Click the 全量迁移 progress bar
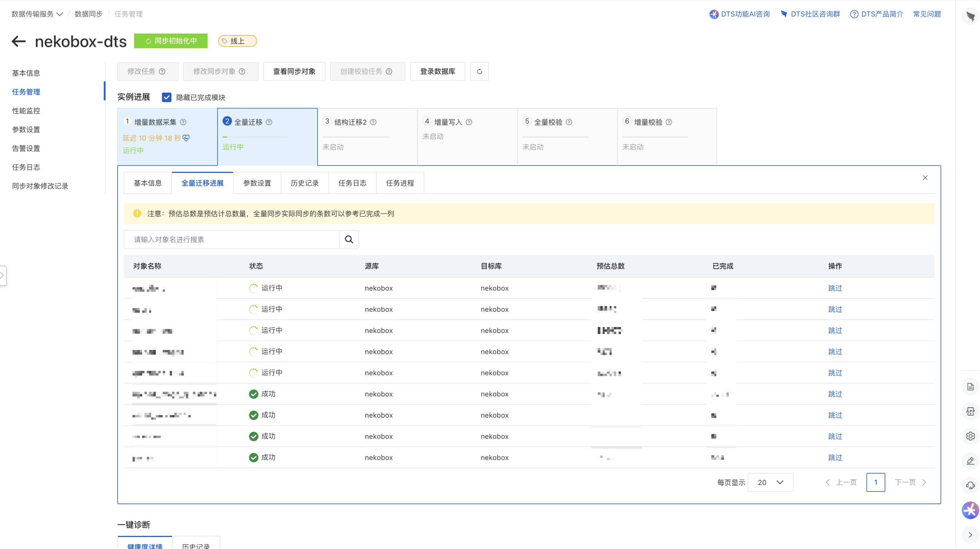This screenshot has width=980, height=549. [x=255, y=137]
